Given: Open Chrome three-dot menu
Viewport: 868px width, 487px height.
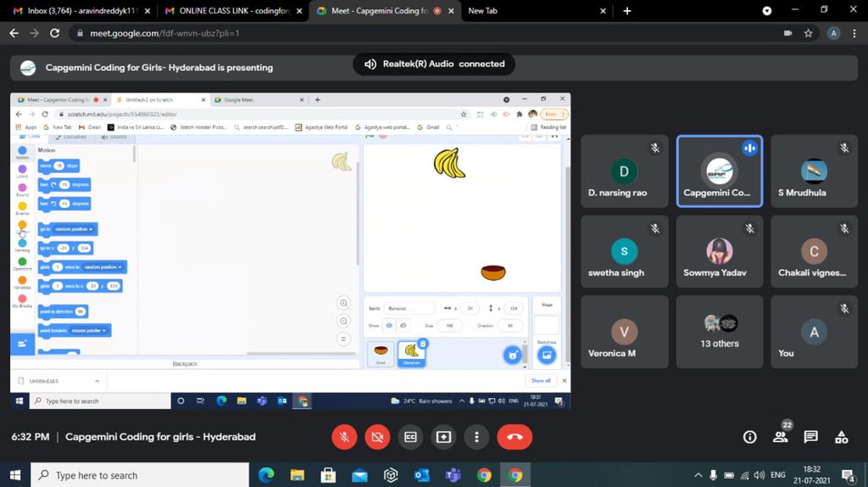Looking at the screenshot, I should pyautogui.click(x=854, y=33).
